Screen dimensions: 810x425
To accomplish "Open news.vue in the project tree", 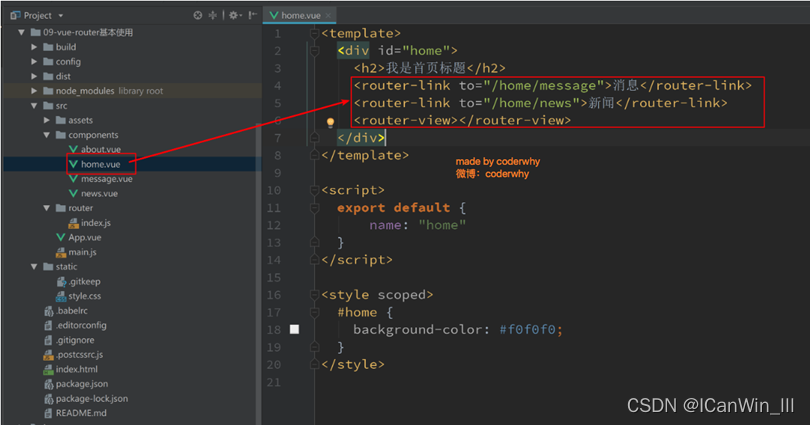I will pos(99,193).
